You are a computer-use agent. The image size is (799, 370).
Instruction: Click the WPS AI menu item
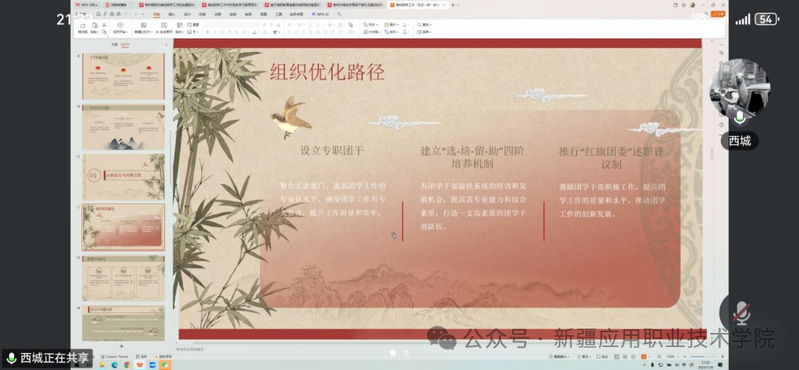point(322,14)
